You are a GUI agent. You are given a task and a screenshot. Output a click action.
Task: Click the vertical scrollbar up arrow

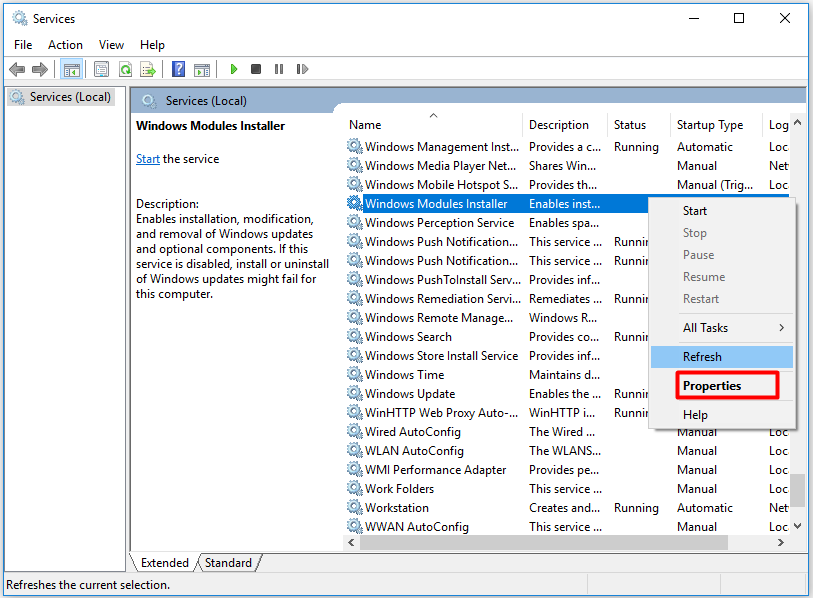coord(797,122)
